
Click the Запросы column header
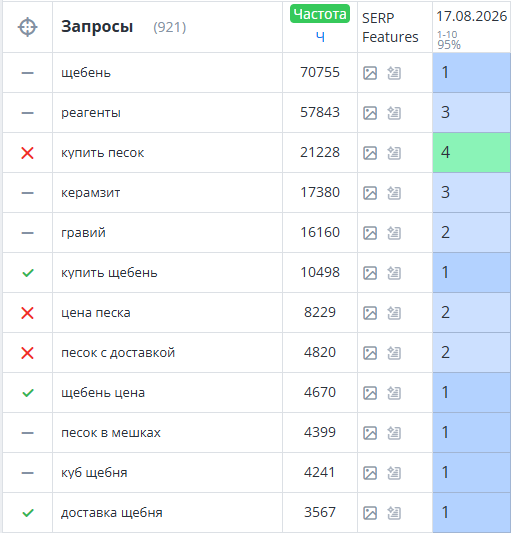pyautogui.click(x=97, y=27)
